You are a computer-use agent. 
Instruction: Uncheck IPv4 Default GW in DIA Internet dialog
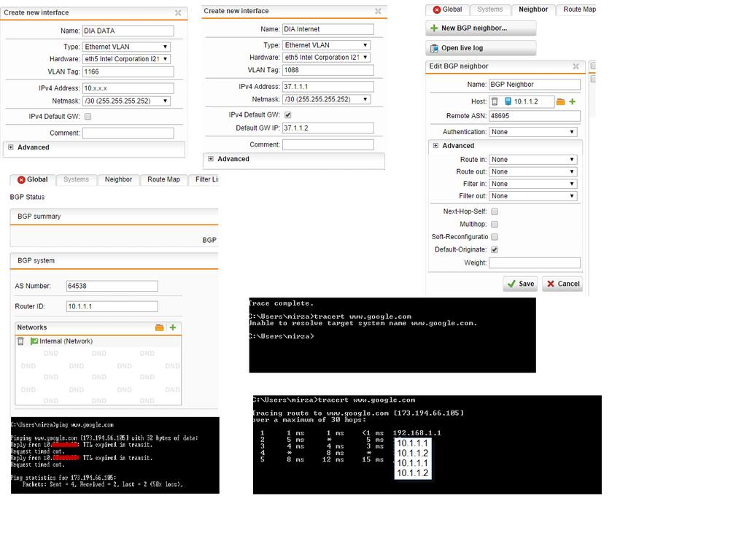point(287,114)
